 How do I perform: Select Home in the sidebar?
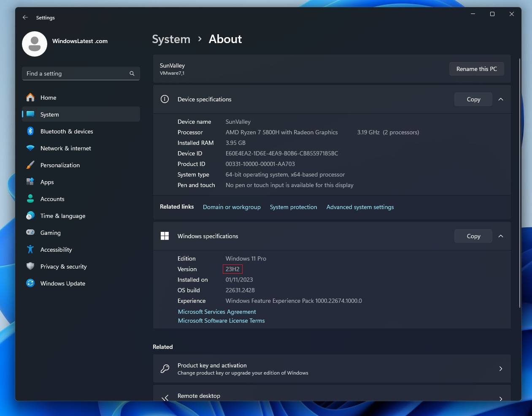coord(48,98)
